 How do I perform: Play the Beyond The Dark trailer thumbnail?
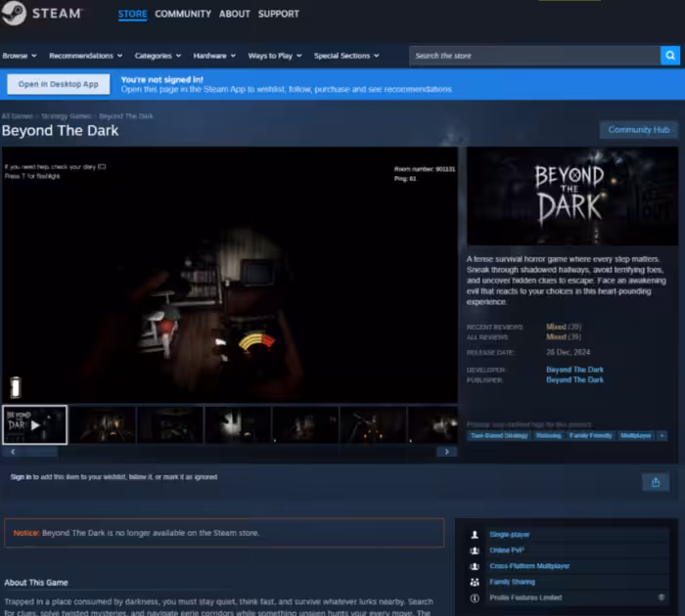point(35,424)
